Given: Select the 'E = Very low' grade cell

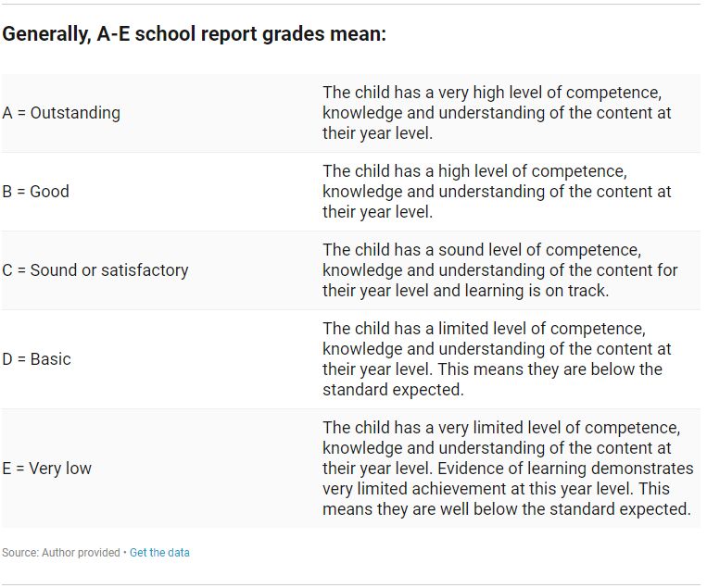Looking at the screenshot, I should [47, 469].
